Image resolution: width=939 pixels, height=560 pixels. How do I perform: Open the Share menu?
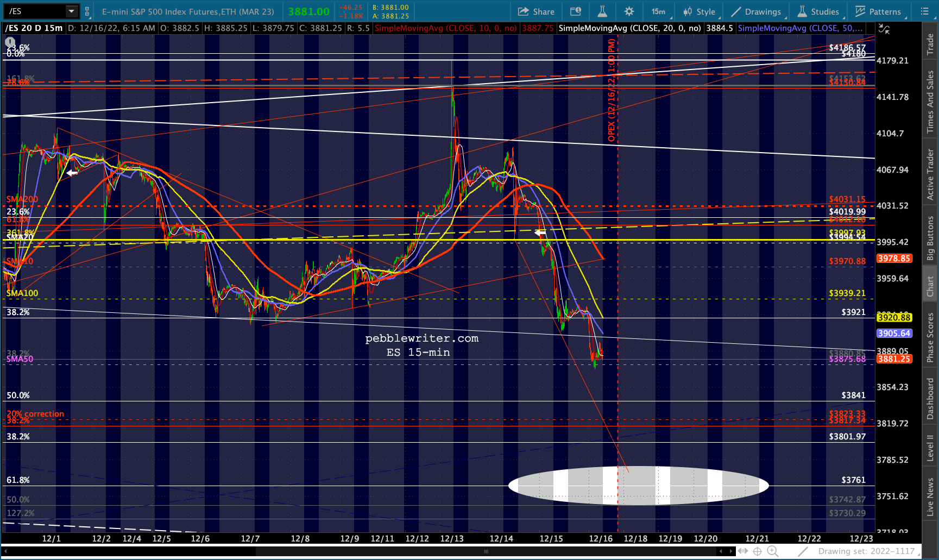pyautogui.click(x=535, y=11)
